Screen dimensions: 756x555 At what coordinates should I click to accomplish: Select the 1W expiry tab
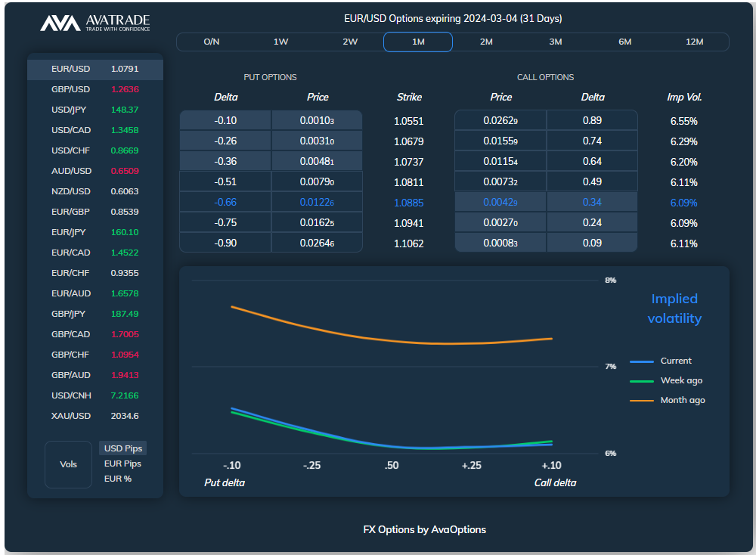click(x=280, y=42)
